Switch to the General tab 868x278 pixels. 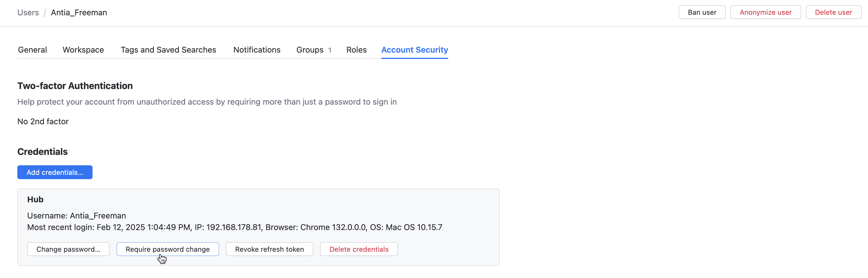tap(32, 49)
